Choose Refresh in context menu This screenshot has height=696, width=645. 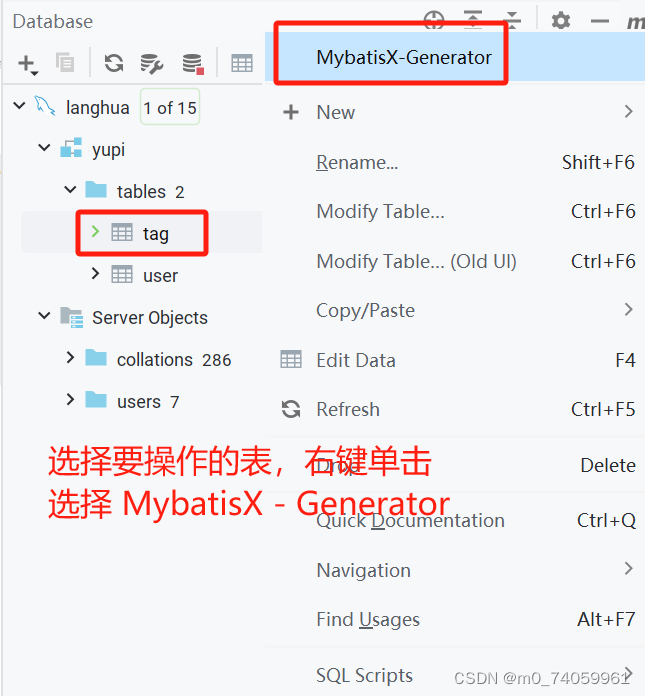click(x=455, y=409)
